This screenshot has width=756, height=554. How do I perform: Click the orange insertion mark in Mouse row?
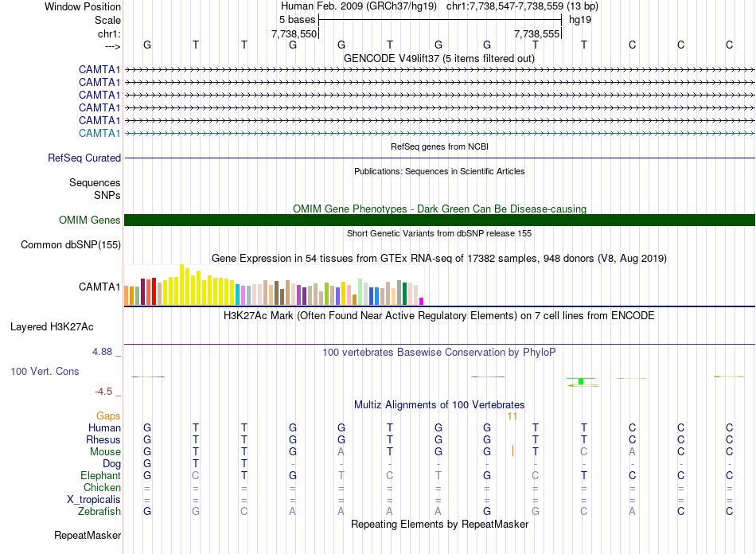tap(512, 451)
